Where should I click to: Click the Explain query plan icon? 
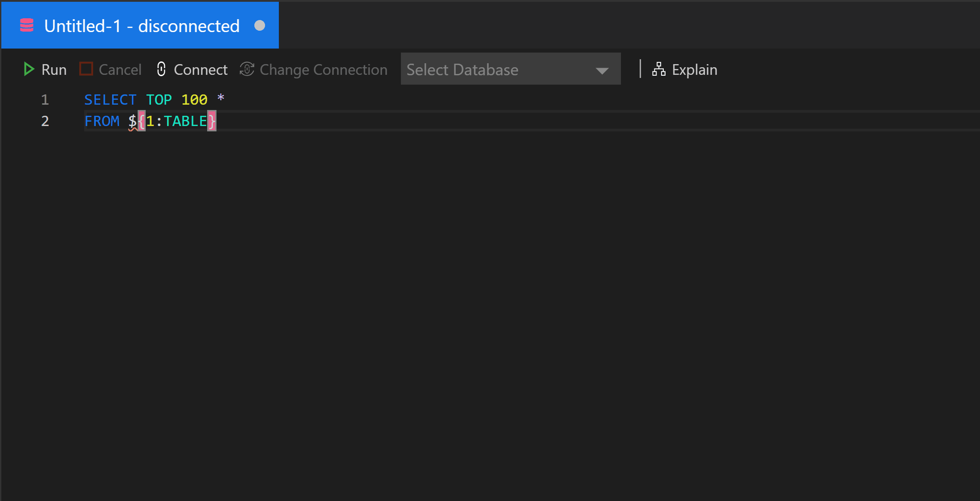tap(658, 69)
